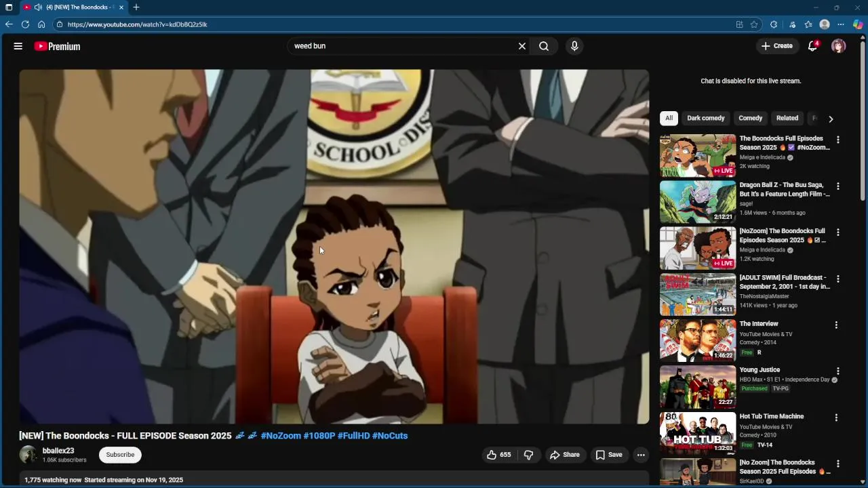Open the favorites list icon
The image size is (868, 488).
(808, 24)
